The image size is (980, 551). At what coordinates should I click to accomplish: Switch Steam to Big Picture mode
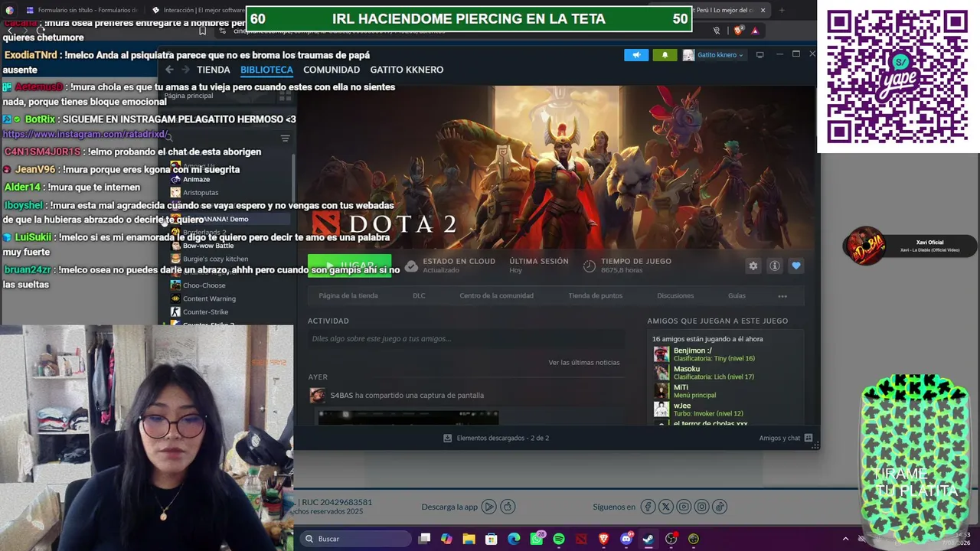coord(759,55)
